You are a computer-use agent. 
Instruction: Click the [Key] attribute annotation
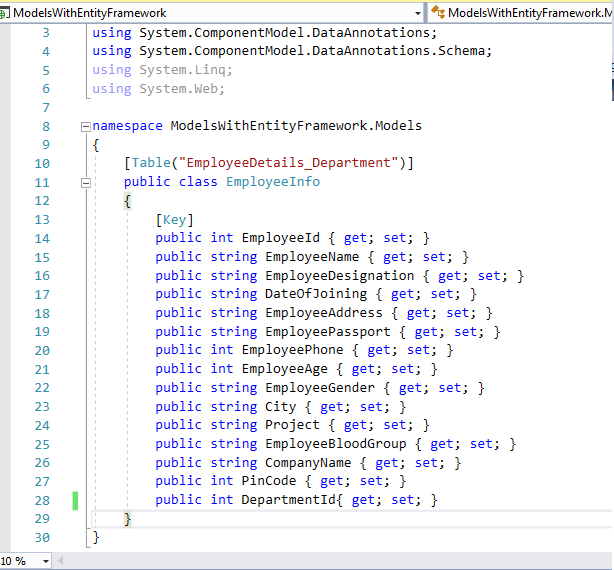174,220
